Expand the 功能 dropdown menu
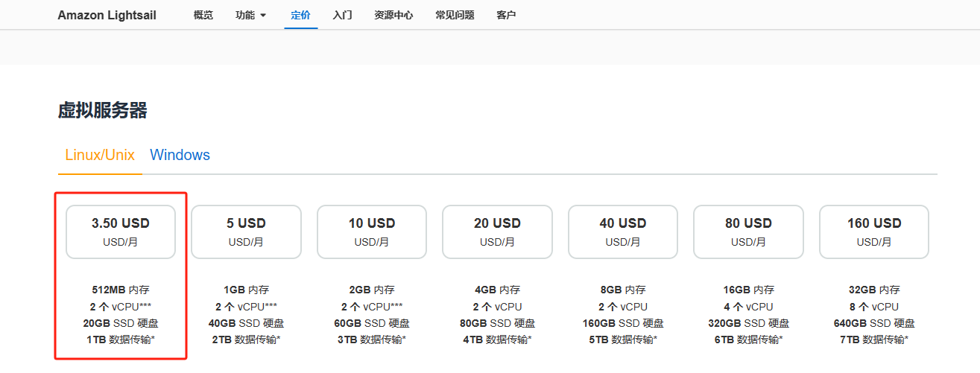Viewport: 980px width, 373px height. [x=250, y=15]
